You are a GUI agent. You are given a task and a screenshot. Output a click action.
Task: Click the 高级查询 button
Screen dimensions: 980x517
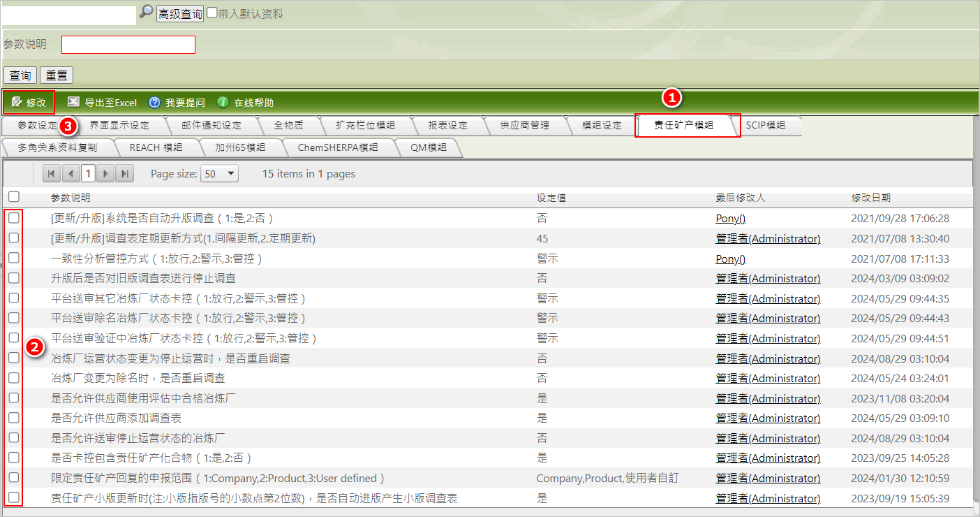point(180,13)
